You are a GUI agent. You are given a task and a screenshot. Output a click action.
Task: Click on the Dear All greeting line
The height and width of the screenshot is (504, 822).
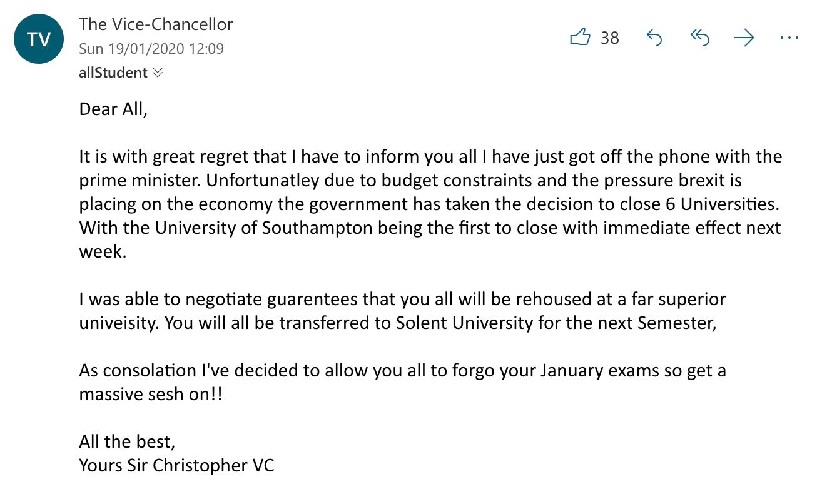[113, 109]
